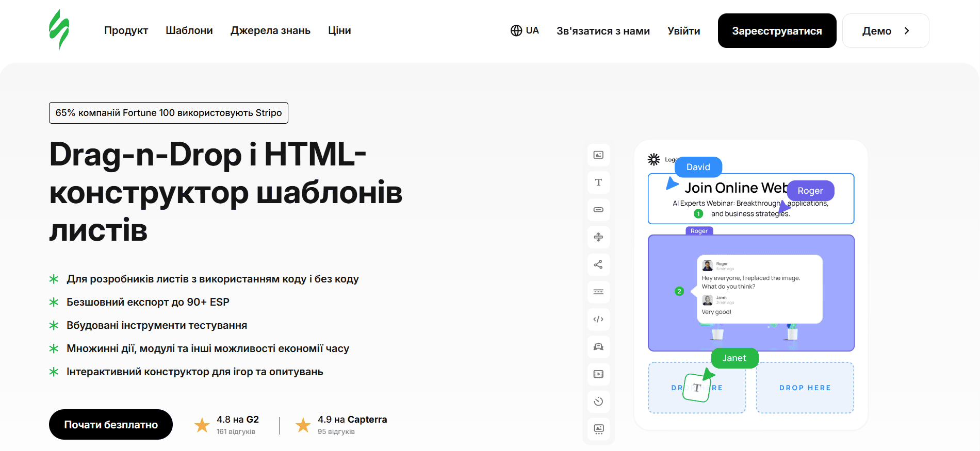Open the 4.9 на Capterra rating
This screenshot has width=980, height=451.
(x=352, y=420)
